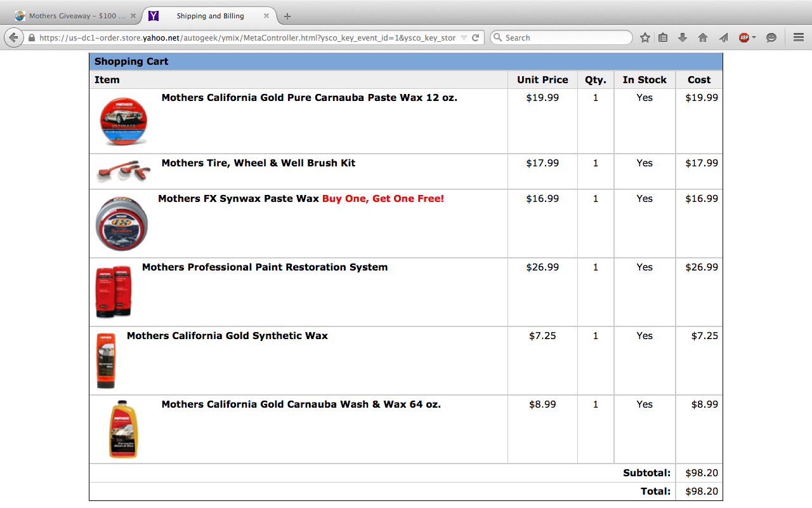This screenshot has width=812, height=508.
Task: Click the padlock site security icon
Action: 32,37
